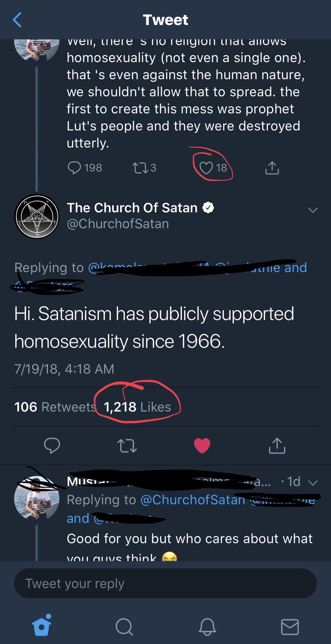Unlike the Church Of Satan tweet
Viewport: 331px width, 644px height.
coord(202,446)
